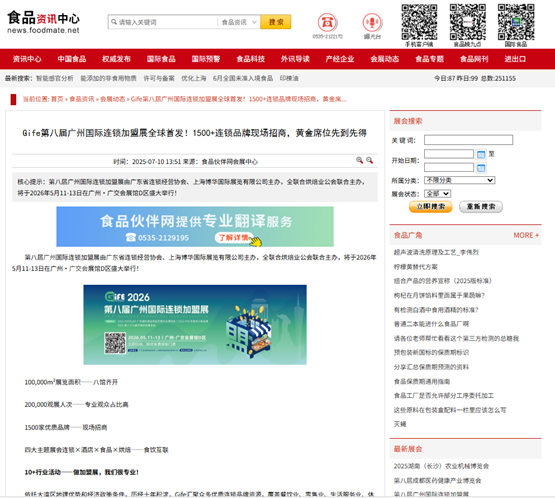Open the end date calendar picker
This screenshot has width=555, height=498.
coord(481,168)
